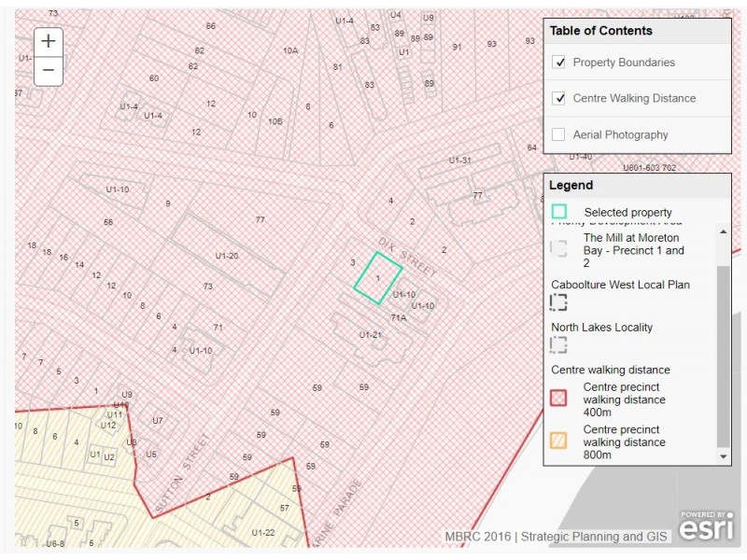Click the Legend panel header
The width and height of the screenshot is (747, 560).
click(x=571, y=186)
